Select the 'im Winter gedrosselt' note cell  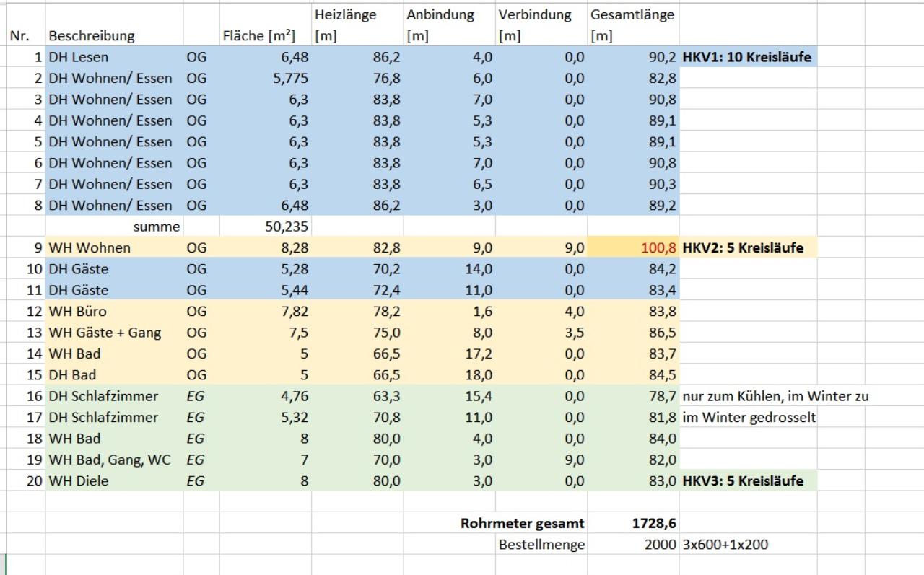748,417
